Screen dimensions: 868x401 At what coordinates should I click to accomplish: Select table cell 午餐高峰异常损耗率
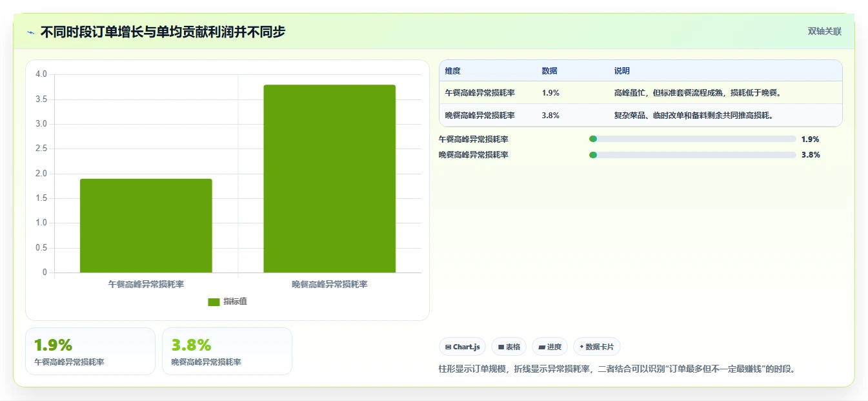click(x=480, y=93)
